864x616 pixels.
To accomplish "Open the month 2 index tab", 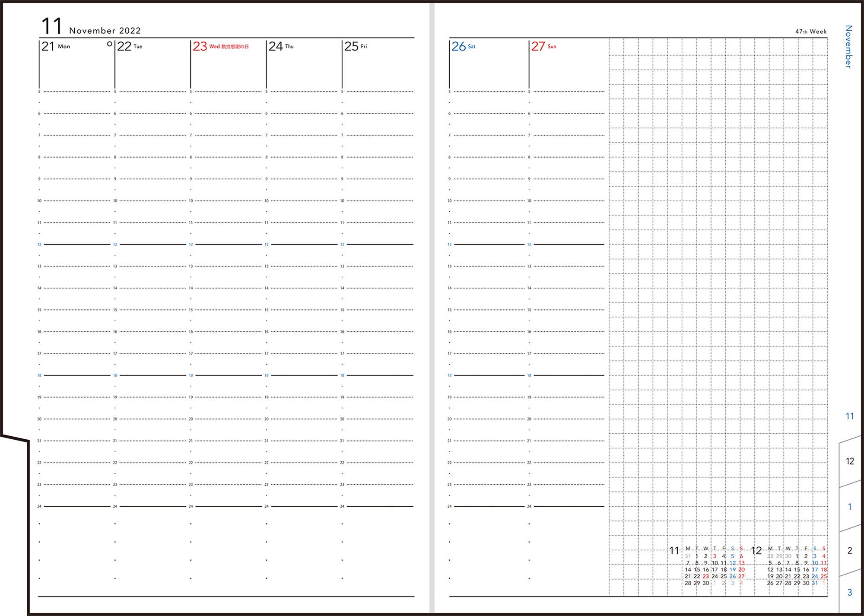I will pyautogui.click(x=850, y=550).
